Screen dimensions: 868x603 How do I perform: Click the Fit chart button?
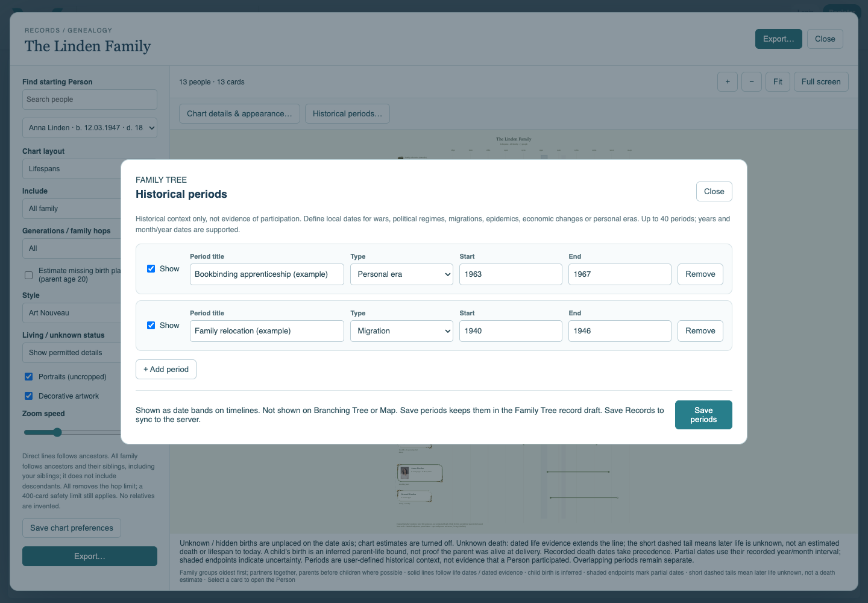pyautogui.click(x=778, y=81)
